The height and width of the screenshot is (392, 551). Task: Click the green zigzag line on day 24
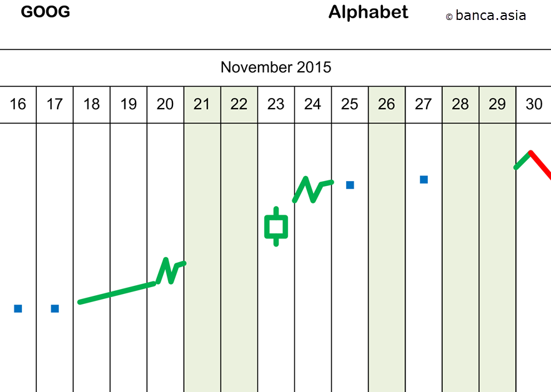click(x=312, y=189)
